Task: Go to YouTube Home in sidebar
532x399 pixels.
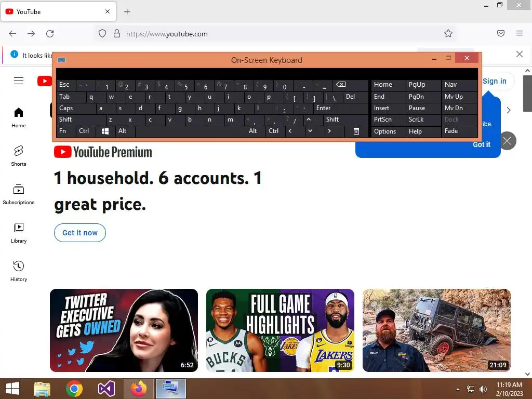Action: click(x=19, y=118)
